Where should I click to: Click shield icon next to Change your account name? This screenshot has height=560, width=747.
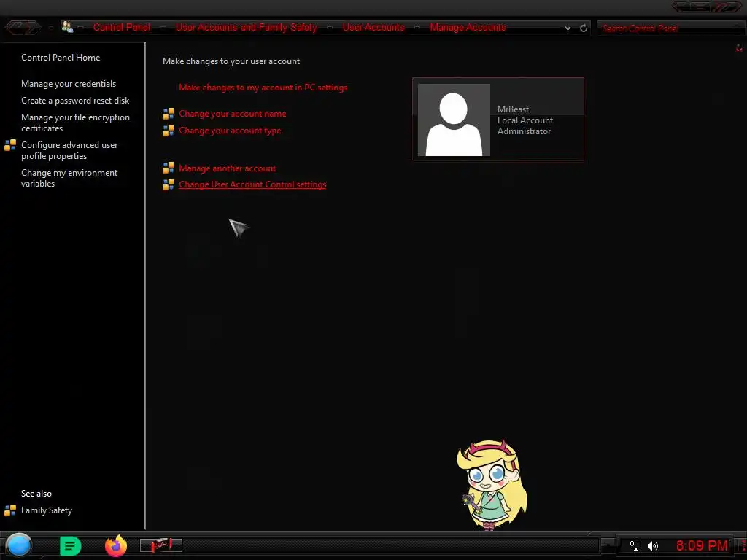[x=169, y=114]
